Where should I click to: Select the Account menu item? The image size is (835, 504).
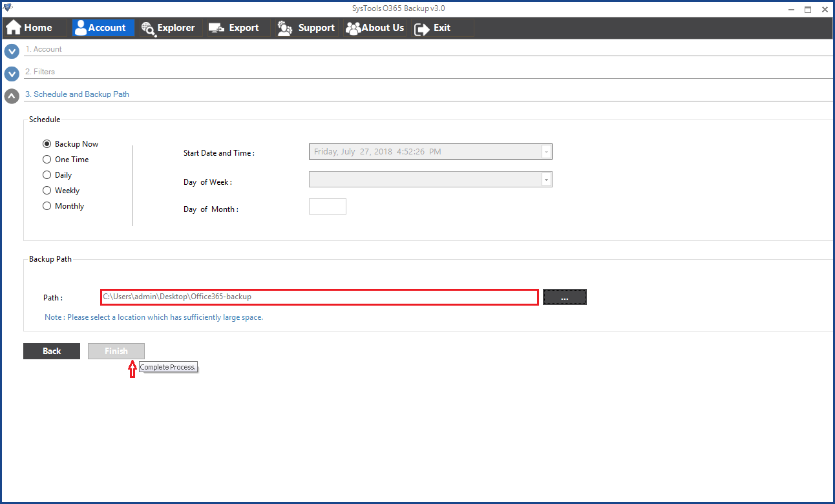click(x=102, y=28)
